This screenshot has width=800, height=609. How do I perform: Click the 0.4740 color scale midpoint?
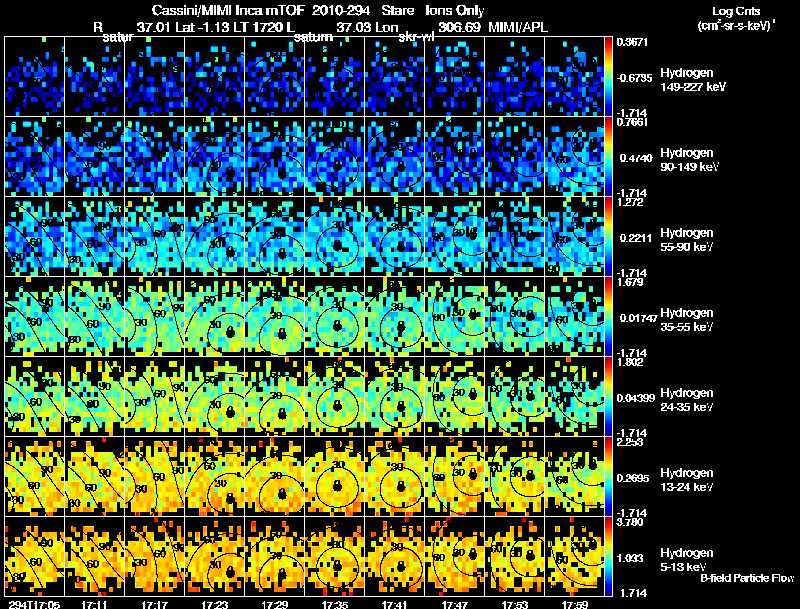(636, 158)
